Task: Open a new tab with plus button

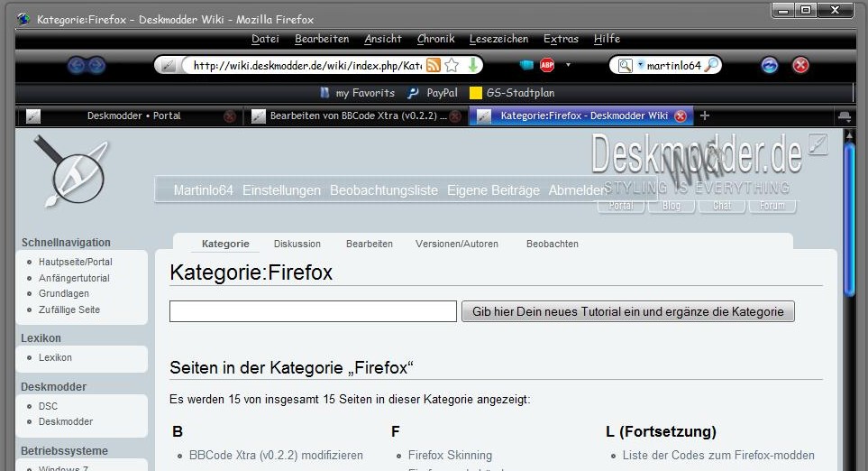Action: coord(705,115)
